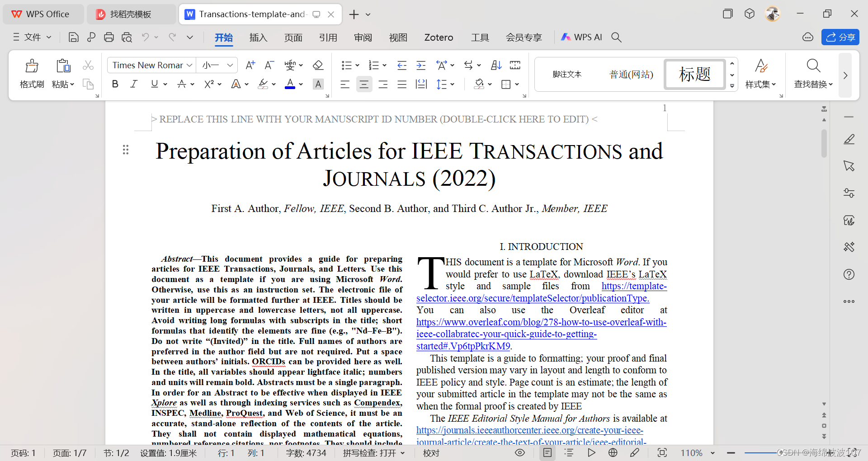This screenshot has width=868, height=461.
Task: Switch to the 插入 ribbon tab
Action: pos(258,38)
